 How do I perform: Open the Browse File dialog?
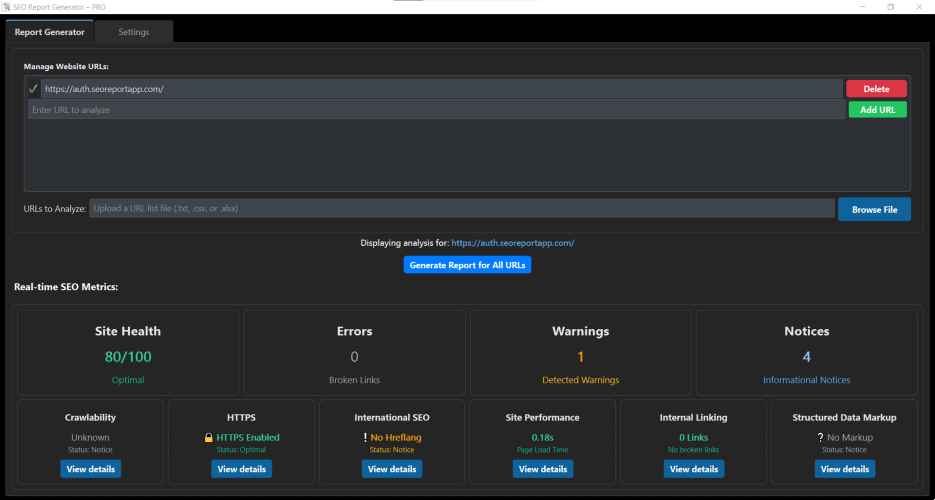click(x=874, y=209)
